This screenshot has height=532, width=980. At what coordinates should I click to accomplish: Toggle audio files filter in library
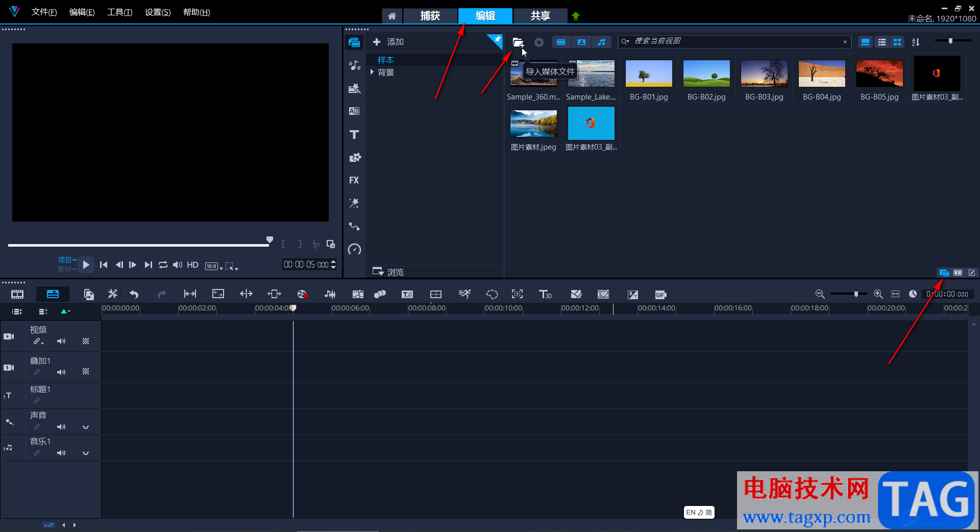coord(602,42)
